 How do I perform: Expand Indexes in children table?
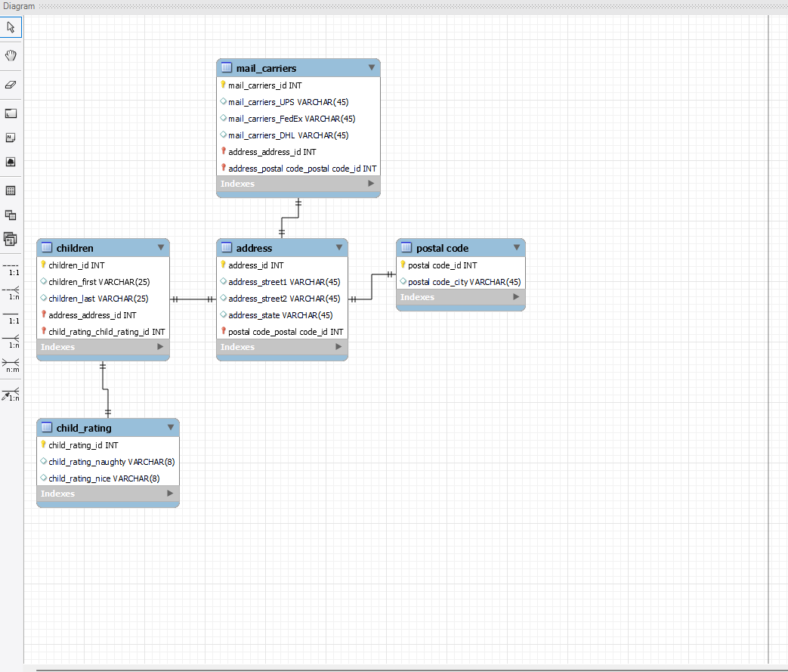coord(160,346)
